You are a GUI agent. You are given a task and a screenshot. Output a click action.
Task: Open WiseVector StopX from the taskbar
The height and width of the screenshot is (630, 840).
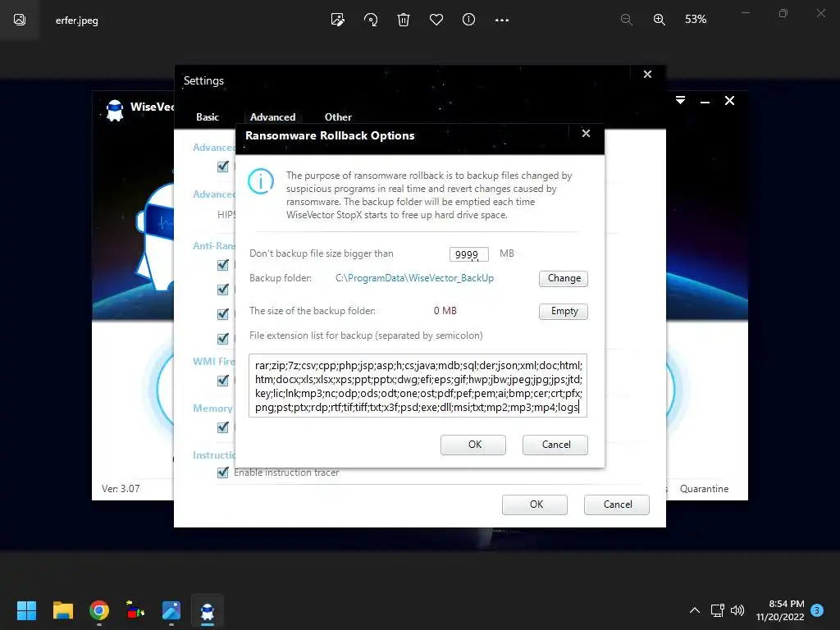[x=208, y=610]
